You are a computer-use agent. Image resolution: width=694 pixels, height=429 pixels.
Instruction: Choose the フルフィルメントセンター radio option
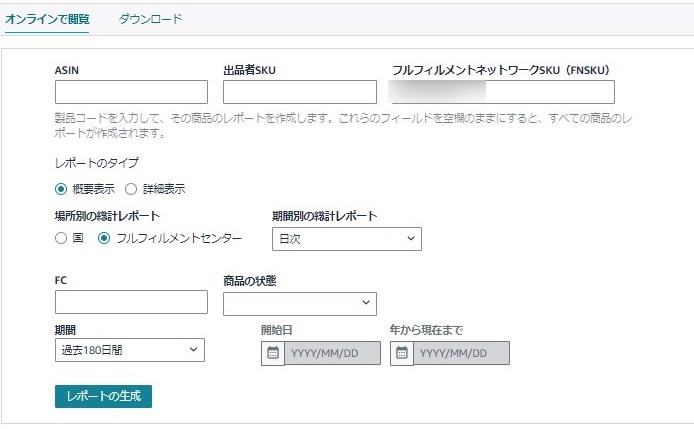coord(104,238)
